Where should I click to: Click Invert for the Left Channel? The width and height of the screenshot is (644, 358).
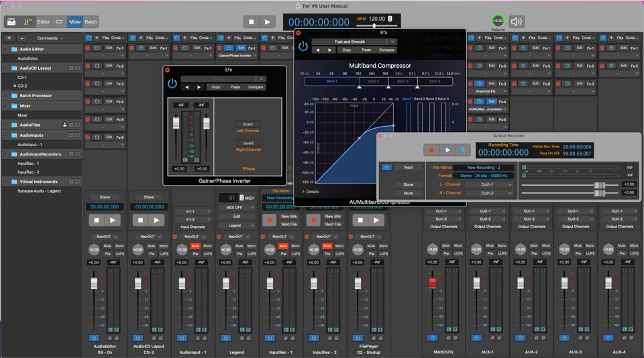(x=248, y=124)
